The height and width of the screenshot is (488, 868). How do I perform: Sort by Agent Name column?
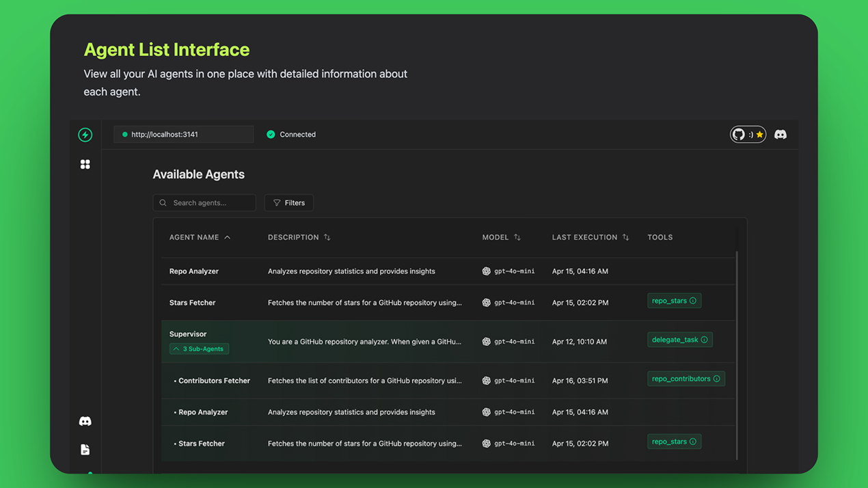pos(200,237)
